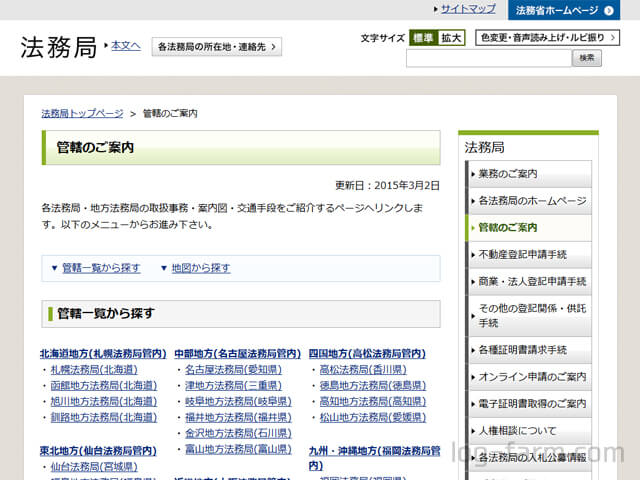Image resolution: width=640 pixels, height=480 pixels.
Task: Click the 検索 search button
Action: tap(587, 58)
